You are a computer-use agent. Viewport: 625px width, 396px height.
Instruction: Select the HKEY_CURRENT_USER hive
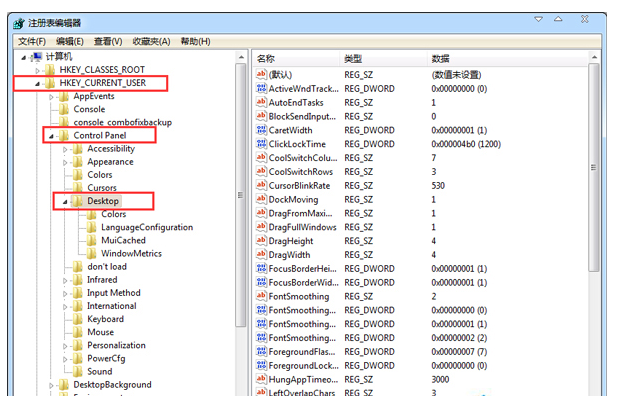point(103,83)
